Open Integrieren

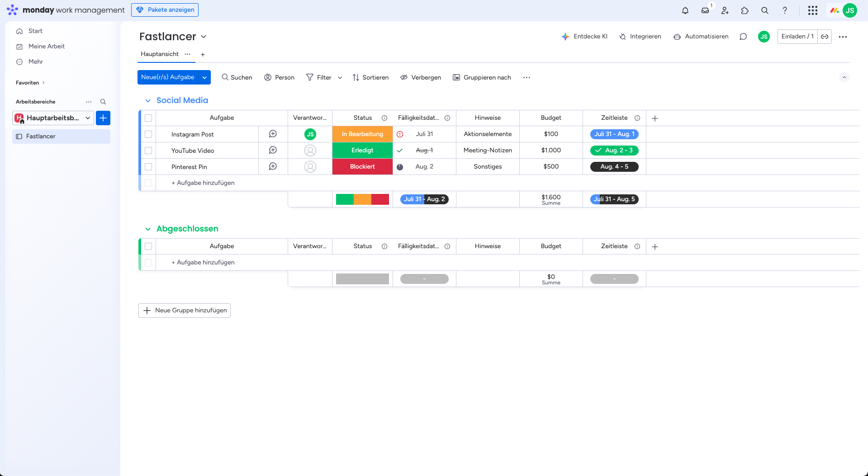[x=640, y=37]
